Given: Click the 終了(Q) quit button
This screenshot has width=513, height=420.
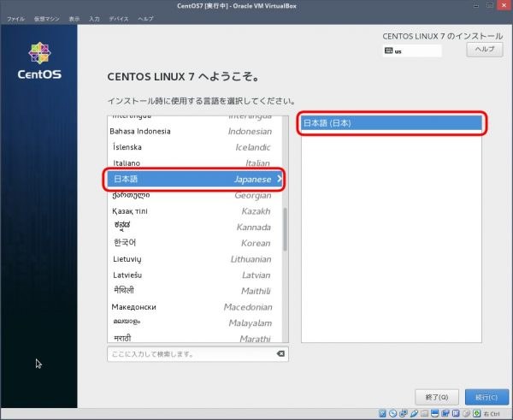Looking at the screenshot, I should [437, 397].
